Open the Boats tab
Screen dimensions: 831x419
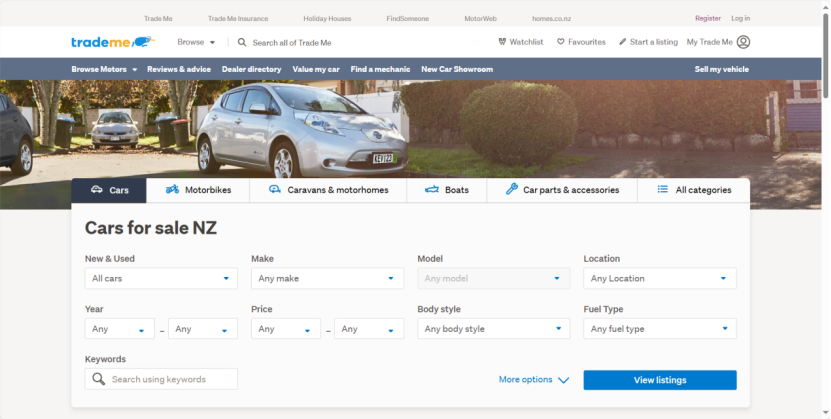tap(446, 190)
